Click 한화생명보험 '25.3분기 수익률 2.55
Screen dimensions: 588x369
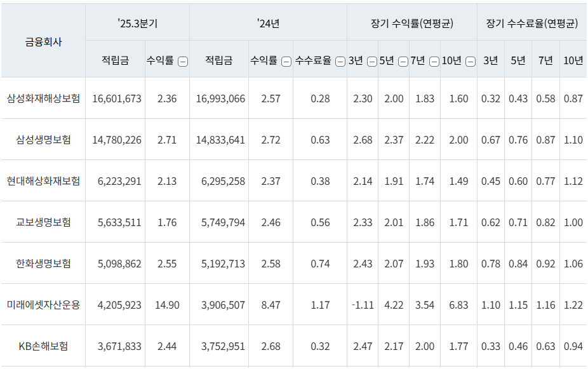click(167, 264)
